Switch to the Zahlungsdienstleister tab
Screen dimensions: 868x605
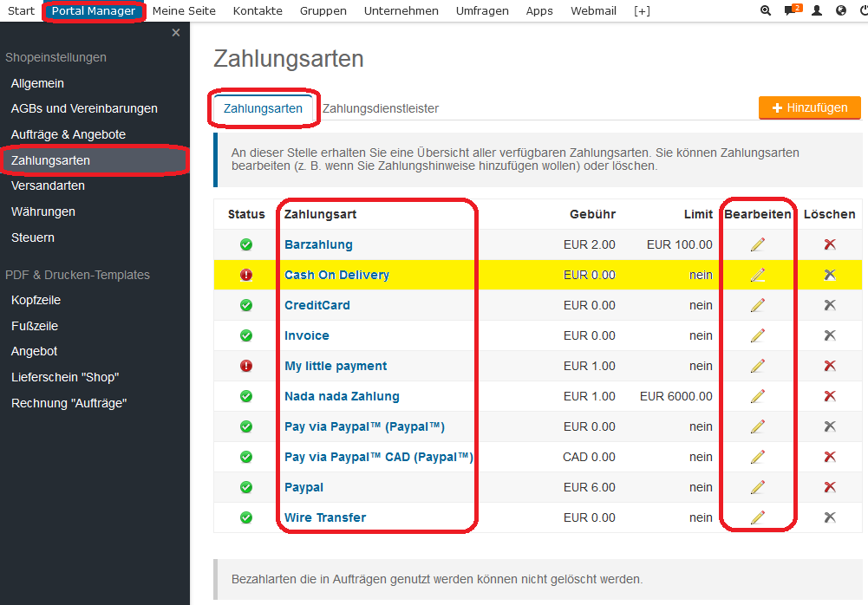381,108
